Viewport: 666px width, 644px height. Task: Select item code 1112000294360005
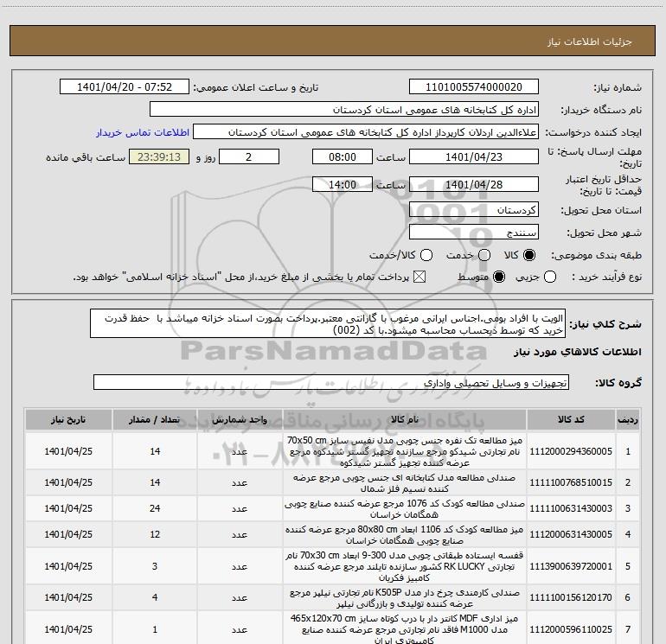click(x=571, y=451)
